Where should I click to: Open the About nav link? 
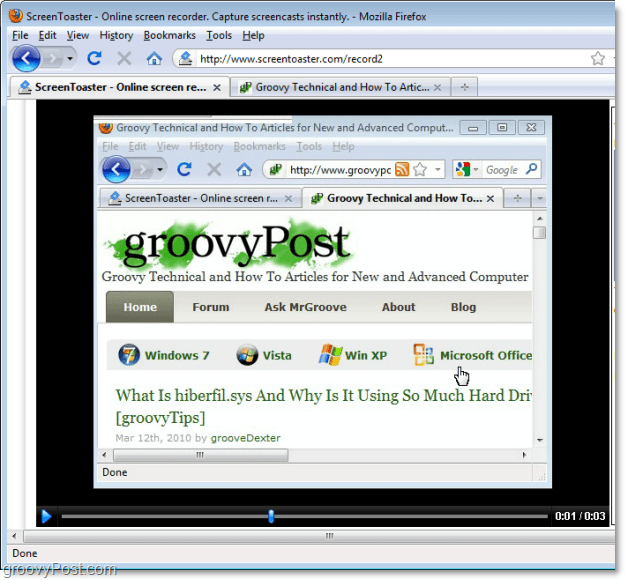[x=398, y=307]
